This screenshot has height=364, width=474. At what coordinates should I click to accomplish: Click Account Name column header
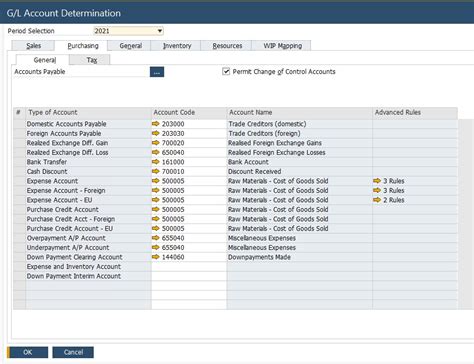[300, 113]
